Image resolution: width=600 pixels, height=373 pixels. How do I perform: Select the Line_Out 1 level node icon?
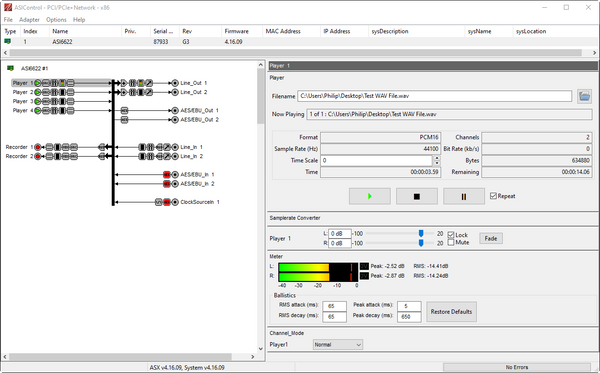149,83
